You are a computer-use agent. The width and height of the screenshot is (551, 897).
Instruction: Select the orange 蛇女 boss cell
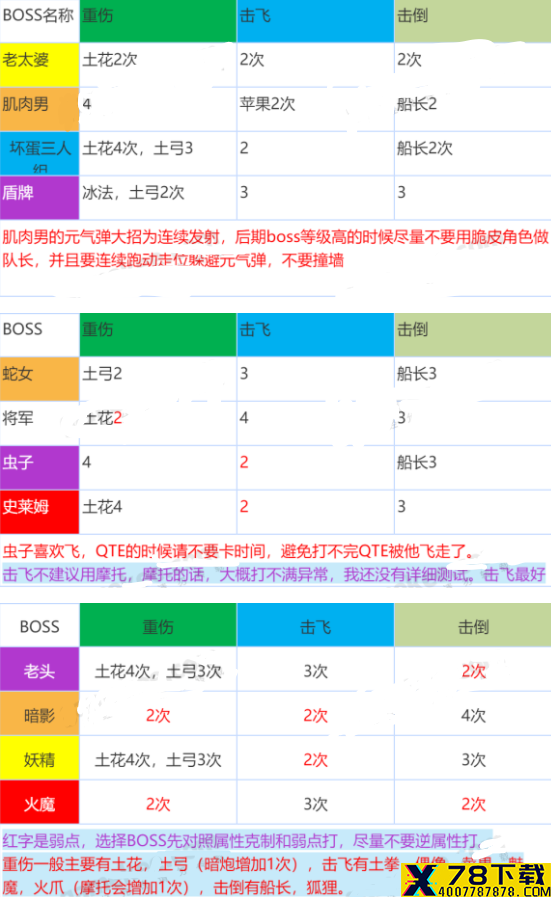click(39, 379)
